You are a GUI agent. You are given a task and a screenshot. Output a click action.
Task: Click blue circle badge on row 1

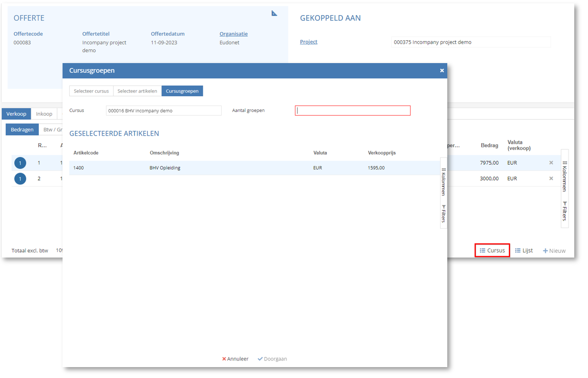click(x=20, y=163)
